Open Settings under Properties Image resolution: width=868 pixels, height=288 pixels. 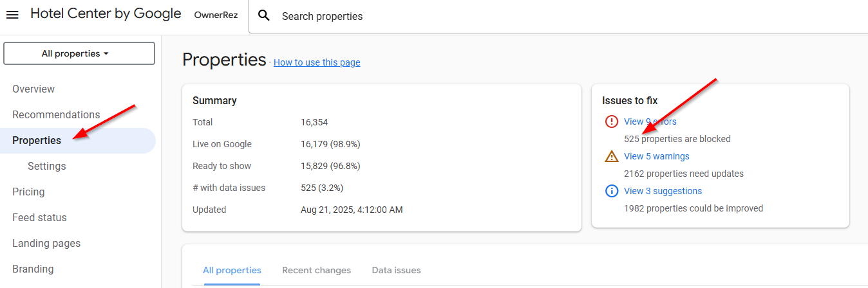pos(46,166)
